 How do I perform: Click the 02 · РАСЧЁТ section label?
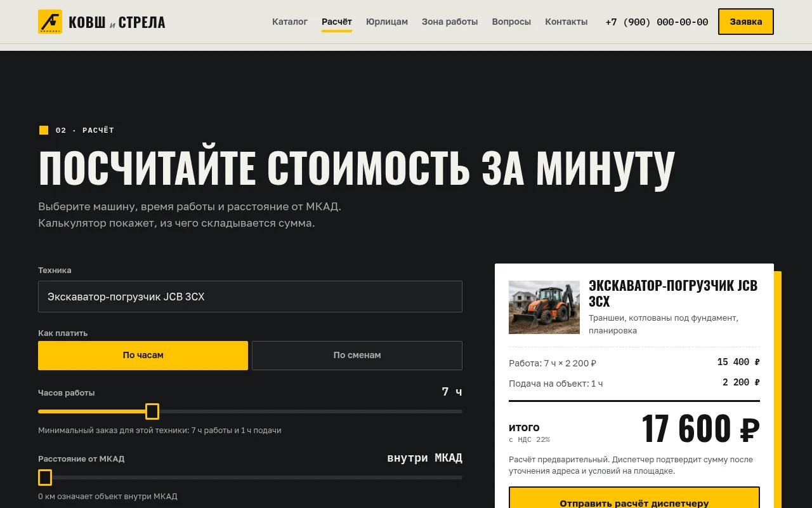[x=85, y=130]
